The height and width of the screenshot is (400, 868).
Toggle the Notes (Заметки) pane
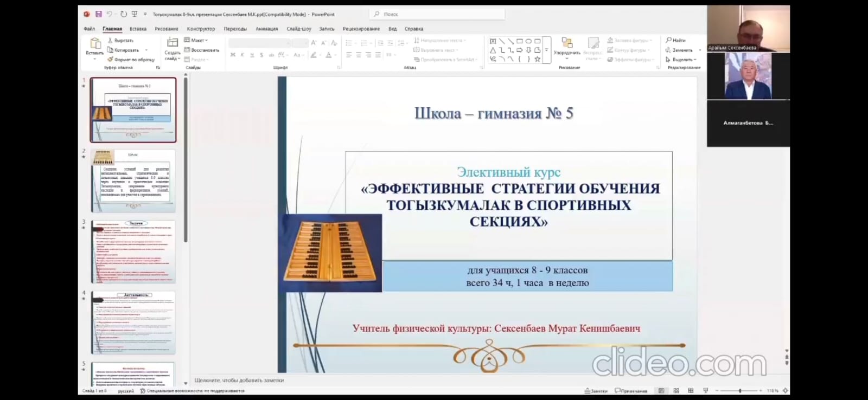[596, 391]
